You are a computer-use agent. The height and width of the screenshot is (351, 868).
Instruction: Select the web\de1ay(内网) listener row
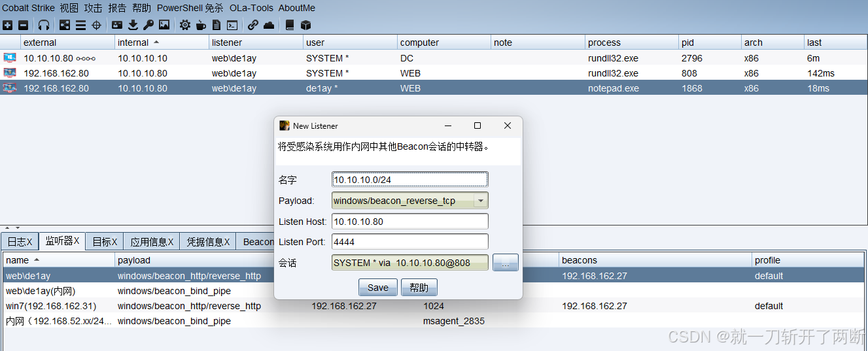(x=434, y=291)
